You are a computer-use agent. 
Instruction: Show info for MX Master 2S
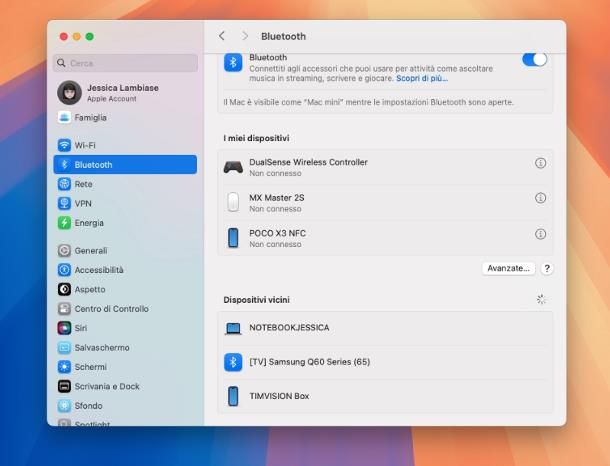point(540,198)
